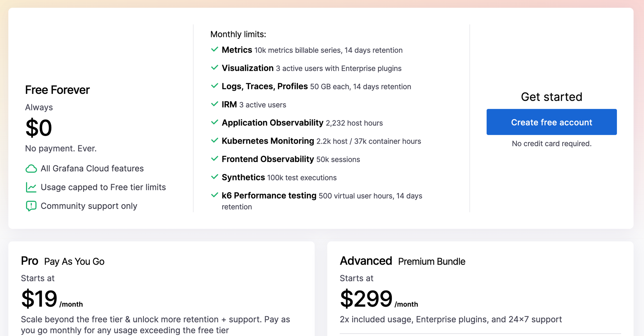The image size is (644, 336).
Task: Click the checkmark beside k6 Performance testing
Action: [215, 195]
